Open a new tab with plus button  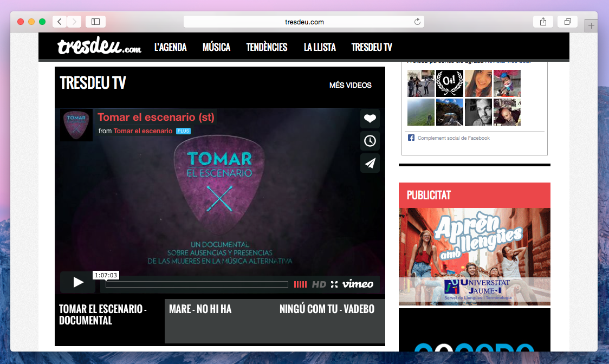tap(591, 26)
